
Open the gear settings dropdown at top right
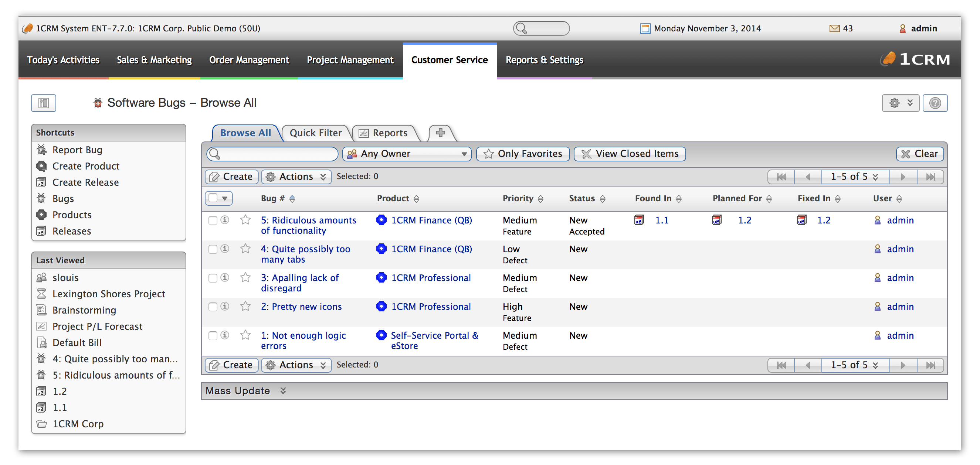point(901,103)
